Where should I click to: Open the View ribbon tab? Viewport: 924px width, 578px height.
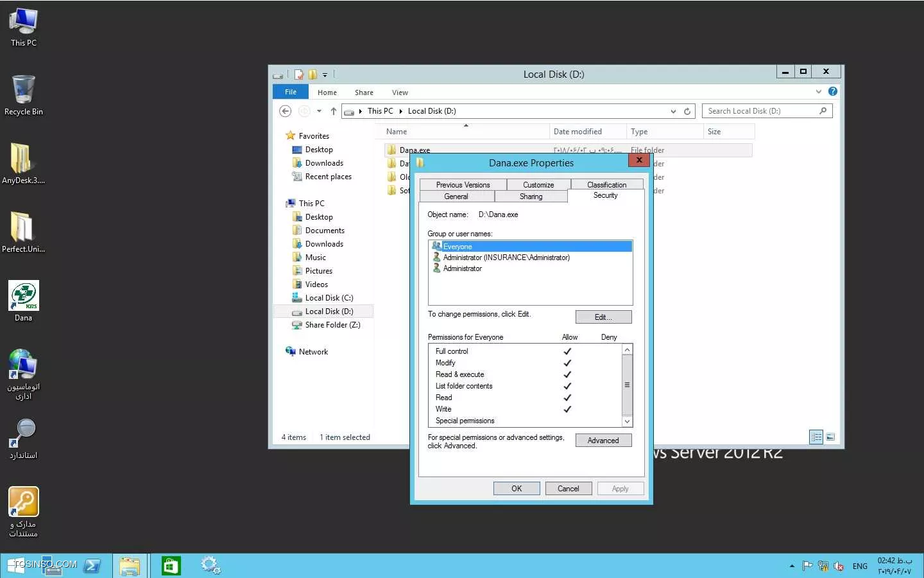(400, 92)
